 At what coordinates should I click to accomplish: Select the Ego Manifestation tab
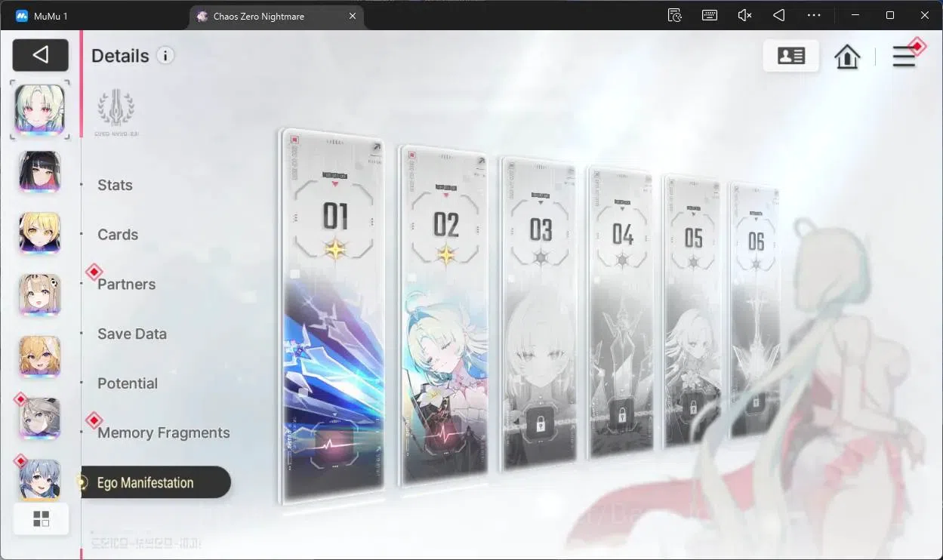[156, 482]
